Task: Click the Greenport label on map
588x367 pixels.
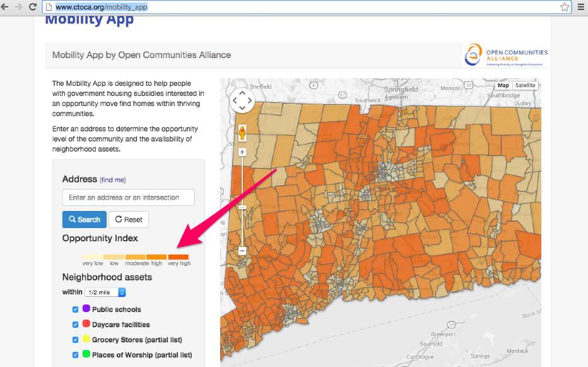Action: pyautogui.click(x=444, y=334)
